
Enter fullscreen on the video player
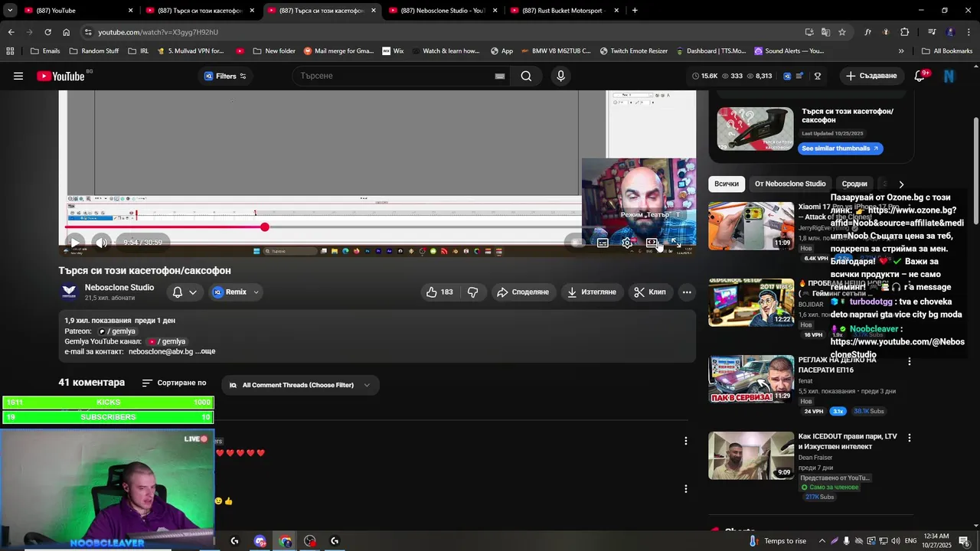(x=676, y=243)
